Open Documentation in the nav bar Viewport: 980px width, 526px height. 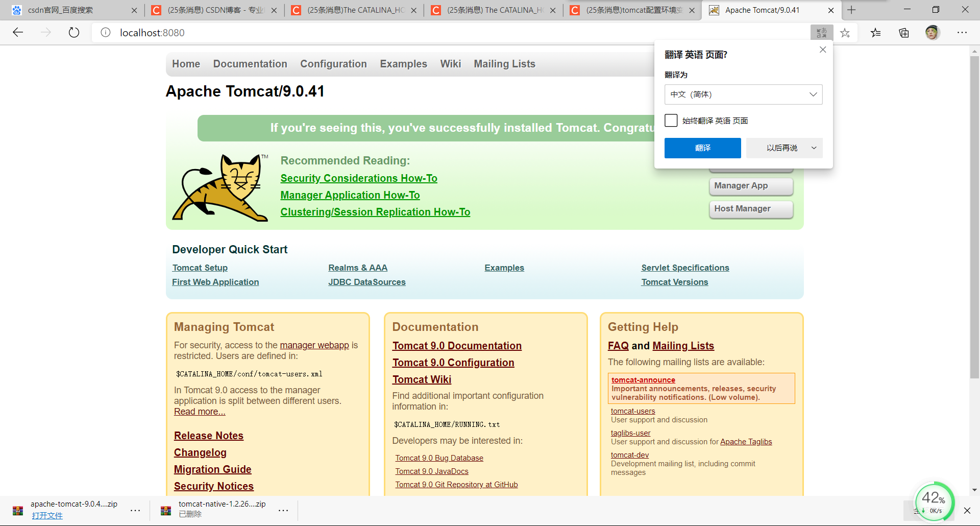(x=250, y=64)
